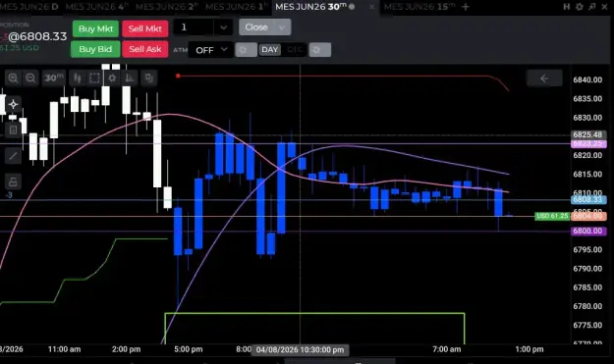The image size is (614, 364).
Task: Select the crosshair cursor tool
Action: [13, 104]
